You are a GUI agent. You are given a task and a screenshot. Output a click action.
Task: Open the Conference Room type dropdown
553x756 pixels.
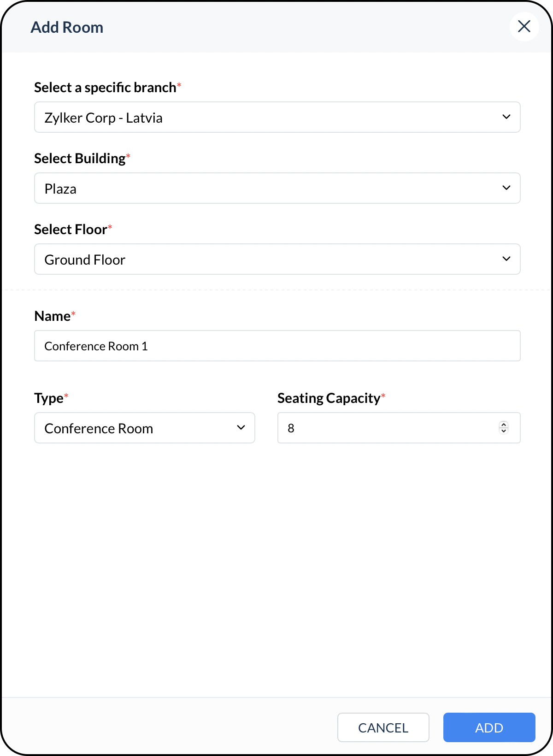click(145, 428)
